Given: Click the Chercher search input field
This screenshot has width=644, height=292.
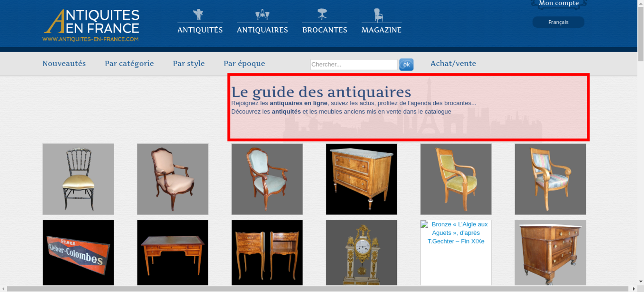Looking at the screenshot, I should pos(354,64).
